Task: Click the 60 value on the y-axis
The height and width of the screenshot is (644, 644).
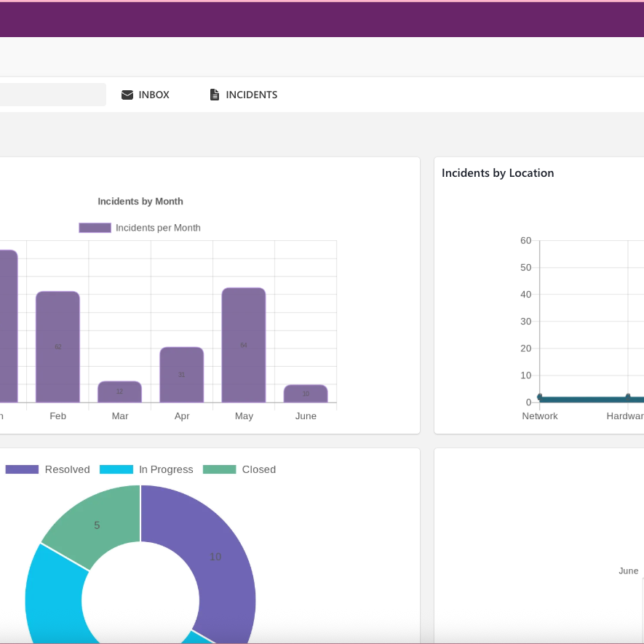Action: point(525,240)
